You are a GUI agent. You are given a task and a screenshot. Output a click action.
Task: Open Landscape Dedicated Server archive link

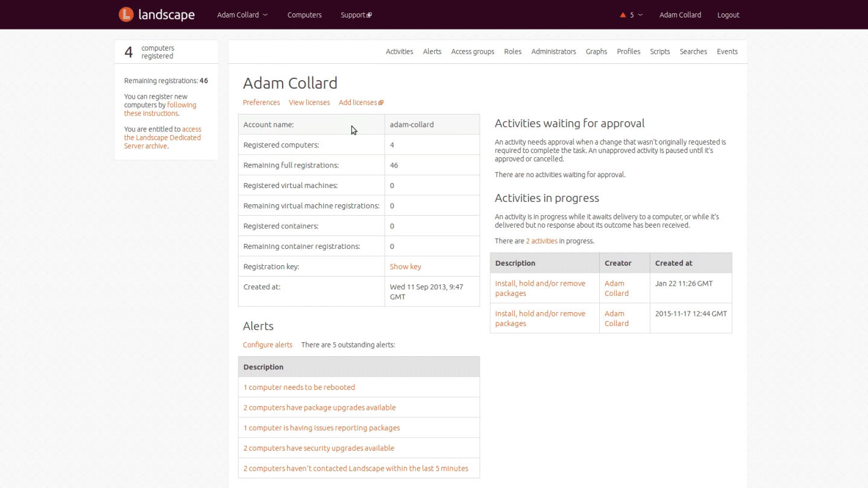pos(163,137)
